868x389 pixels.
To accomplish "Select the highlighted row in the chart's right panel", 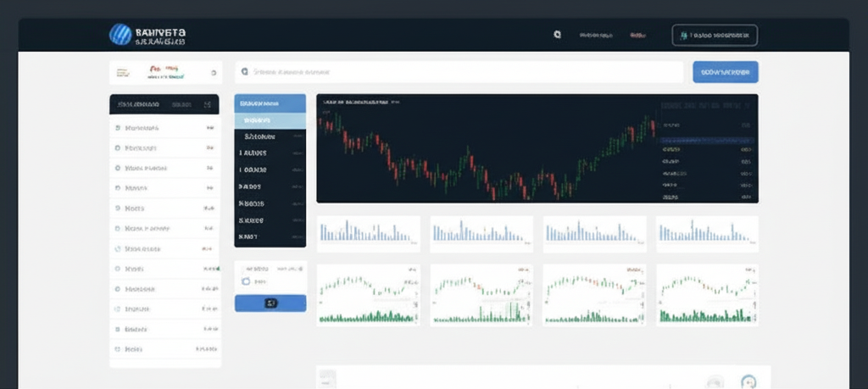I will point(706,139).
